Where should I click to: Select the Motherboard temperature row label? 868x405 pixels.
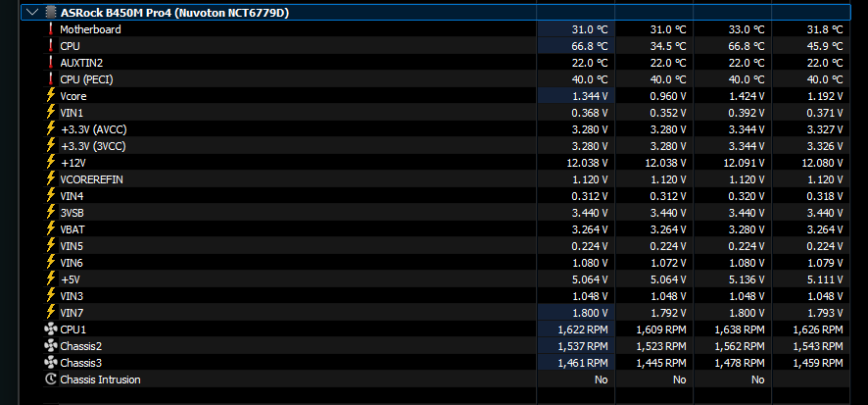coord(90,29)
